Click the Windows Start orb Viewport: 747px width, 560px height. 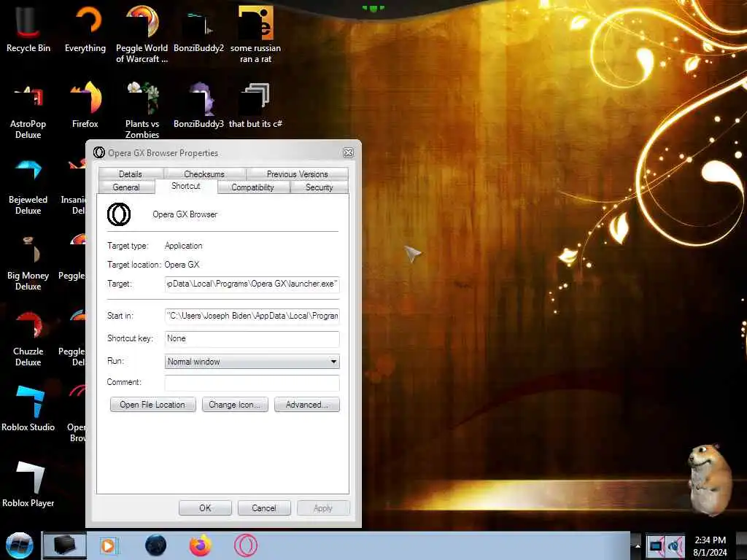[20, 545]
